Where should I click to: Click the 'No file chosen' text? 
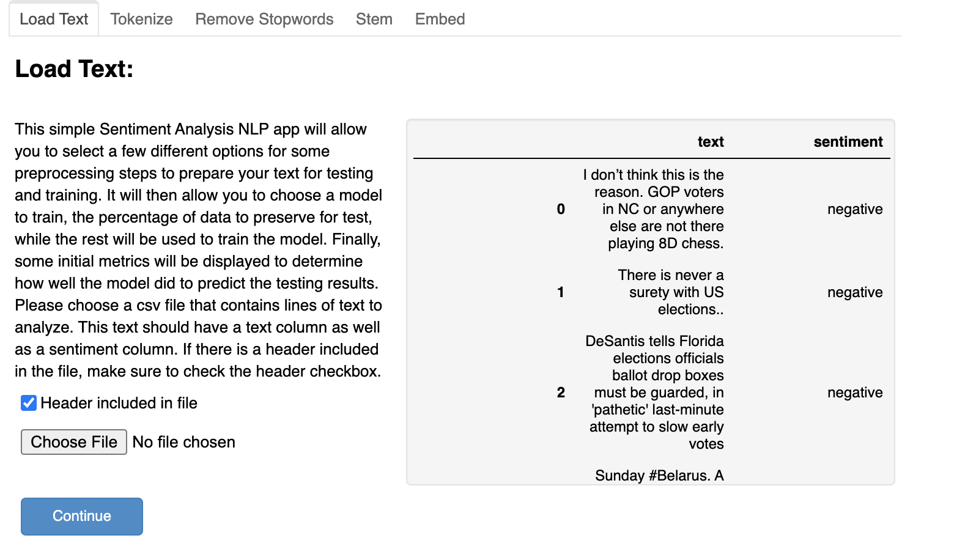pos(183,442)
